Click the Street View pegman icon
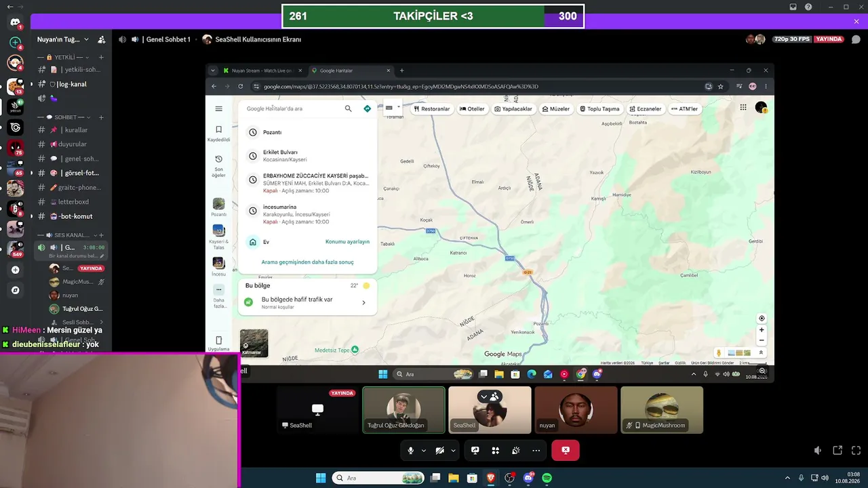Viewport: 868px width, 488px height. point(719,352)
